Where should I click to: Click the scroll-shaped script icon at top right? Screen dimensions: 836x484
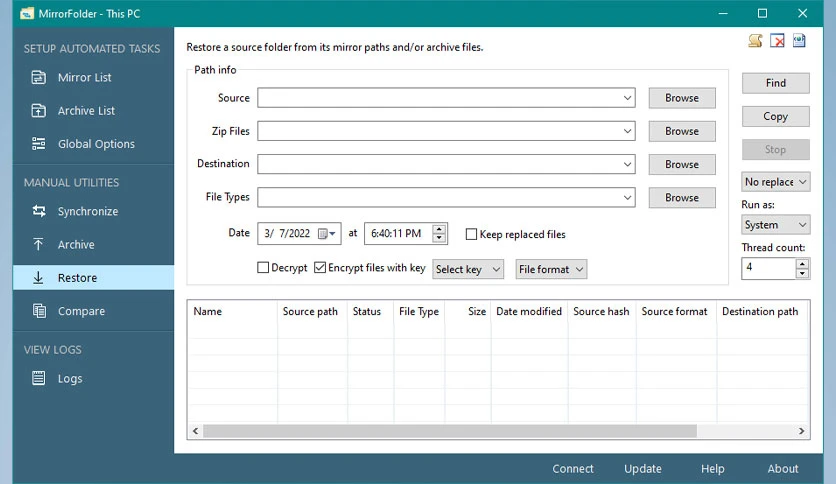[755, 41]
